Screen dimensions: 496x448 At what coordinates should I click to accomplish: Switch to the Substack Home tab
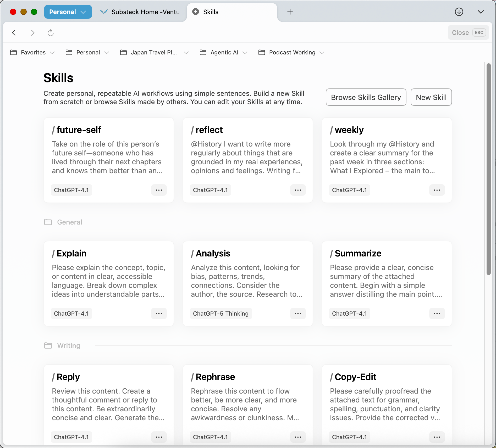140,12
